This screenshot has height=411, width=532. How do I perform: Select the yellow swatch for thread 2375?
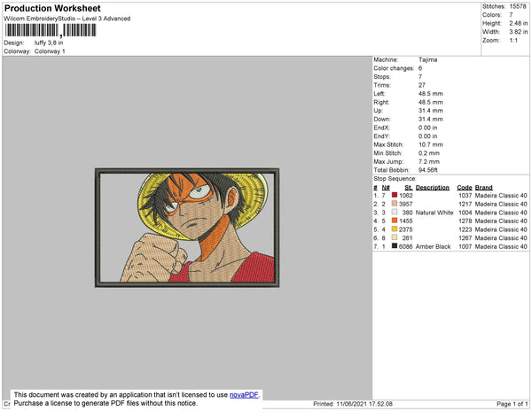[395, 229]
